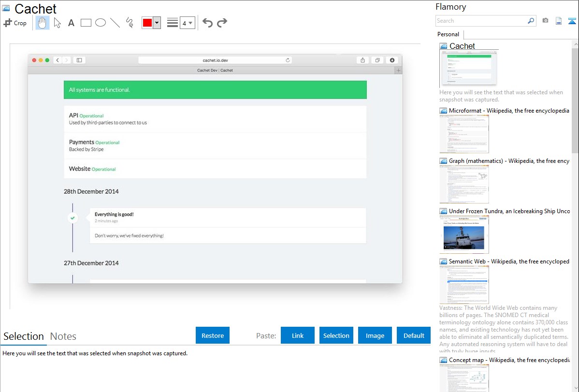Undo the last edit
The height and width of the screenshot is (392, 579).
click(x=207, y=23)
